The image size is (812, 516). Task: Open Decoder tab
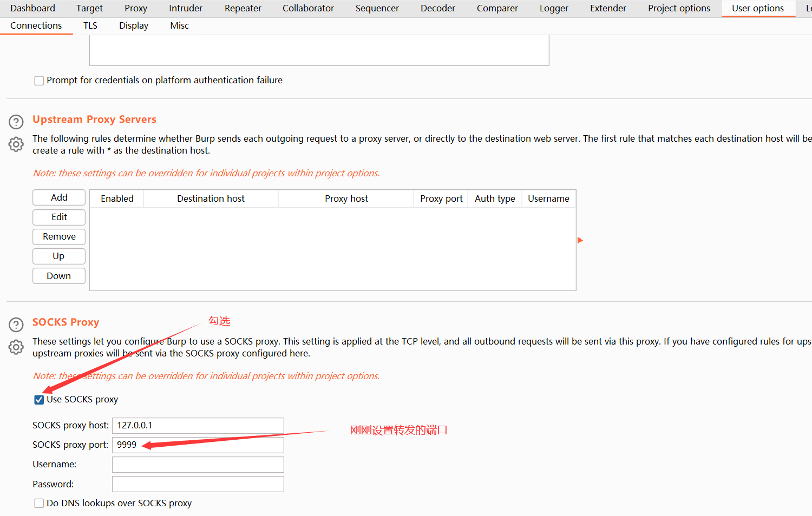[438, 8]
